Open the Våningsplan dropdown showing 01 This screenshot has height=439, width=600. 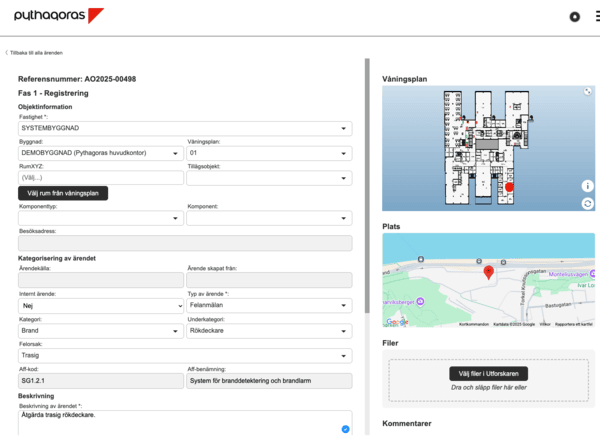269,153
